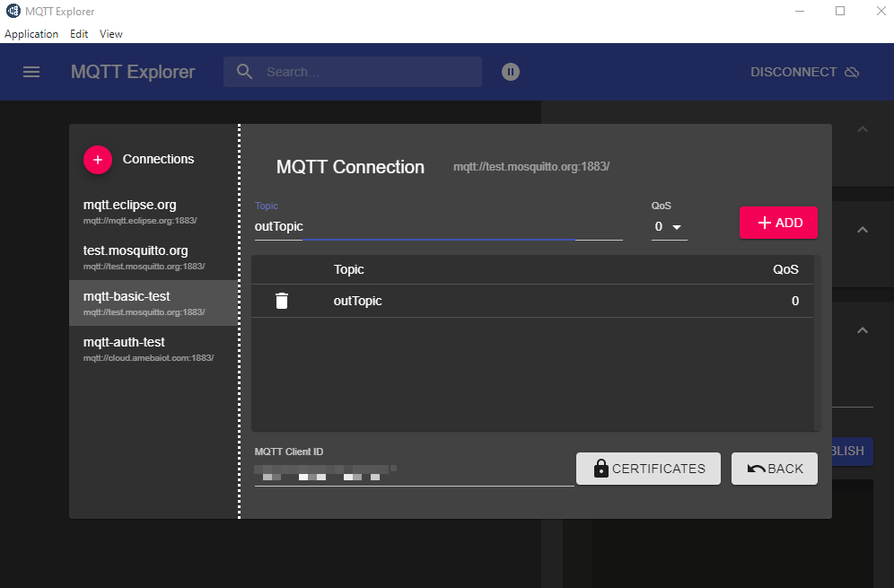Screen dimensions: 894x588
Task: Click the ADD subscription button
Action: pos(778,223)
